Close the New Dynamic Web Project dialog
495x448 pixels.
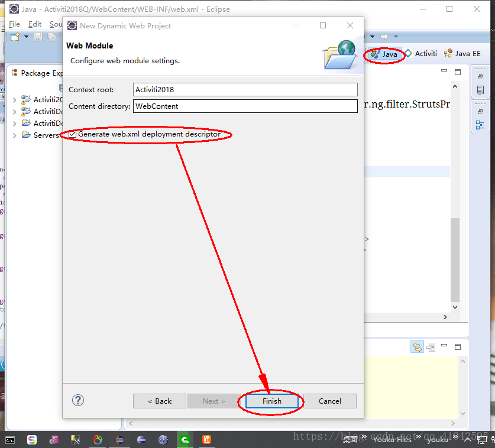point(350,25)
